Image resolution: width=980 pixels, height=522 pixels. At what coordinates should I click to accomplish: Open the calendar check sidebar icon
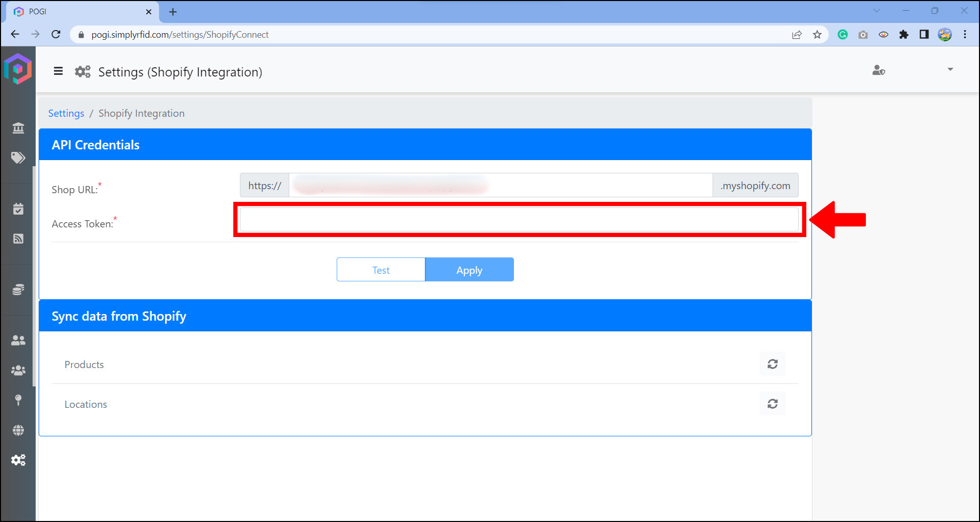[x=18, y=208]
